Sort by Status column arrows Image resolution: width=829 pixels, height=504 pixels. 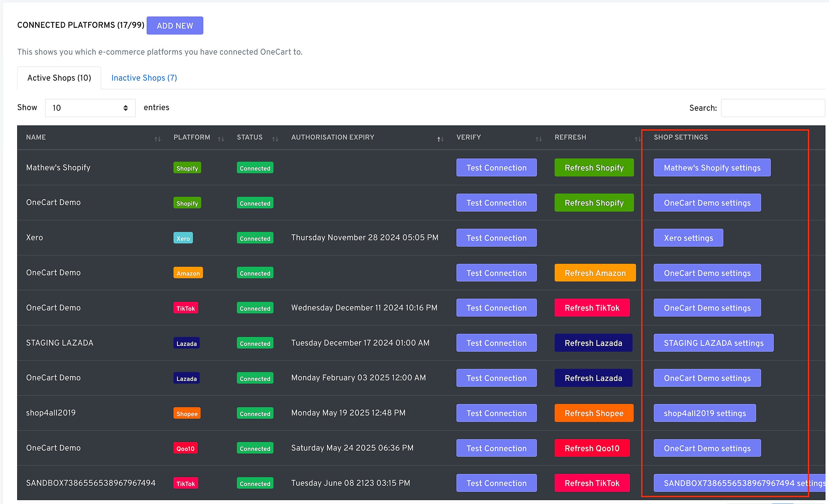tap(275, 139)
